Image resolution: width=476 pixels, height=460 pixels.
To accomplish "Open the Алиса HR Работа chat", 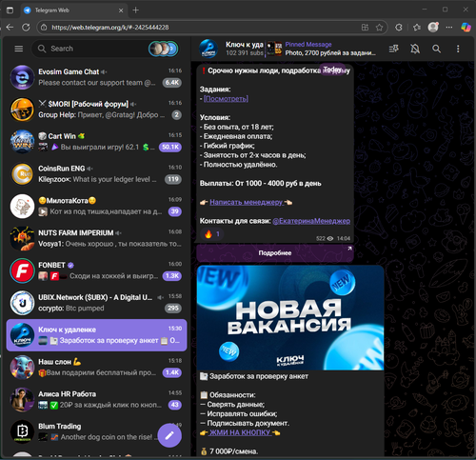I will click(96, 400).
